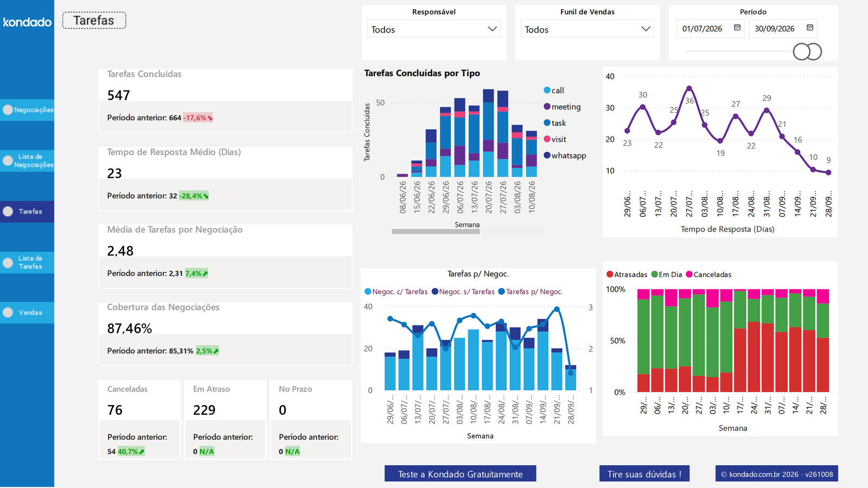Image resolution: width=868 pixels, height=488 pixels.
Task: Click Negoc. s/ Tarefas legend marker
Action: 435,292
